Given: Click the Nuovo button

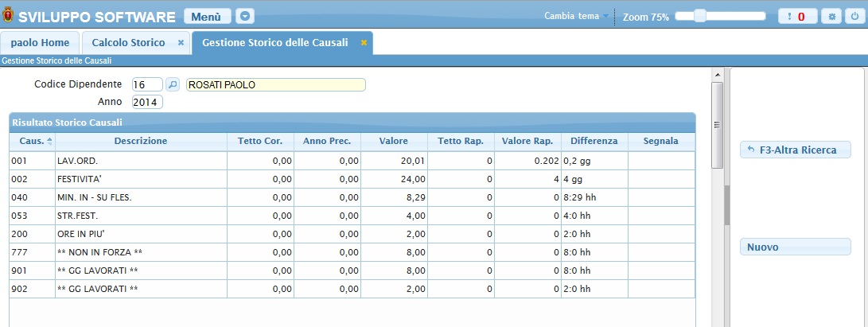Looking at the screenshot, I should pos(795,247).
